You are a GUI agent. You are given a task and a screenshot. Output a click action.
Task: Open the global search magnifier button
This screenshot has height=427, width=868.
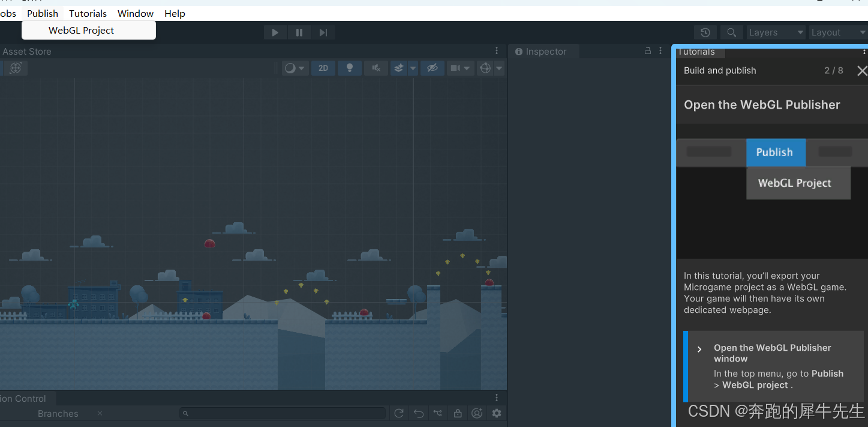731,32
